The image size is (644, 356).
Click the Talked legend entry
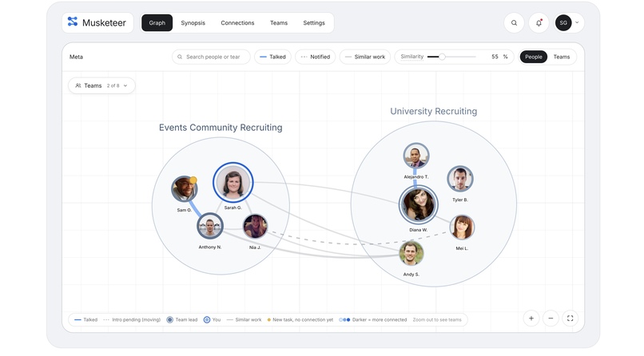[x=85, y=320]
